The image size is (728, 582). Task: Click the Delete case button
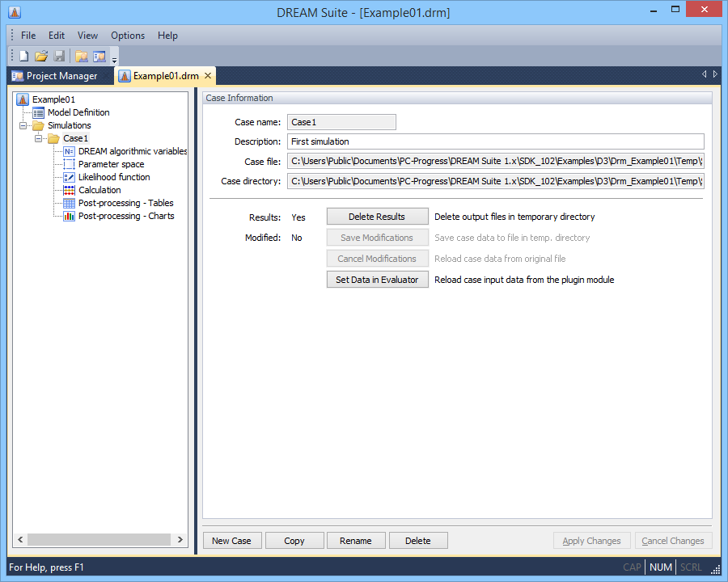tap(418, 541)
